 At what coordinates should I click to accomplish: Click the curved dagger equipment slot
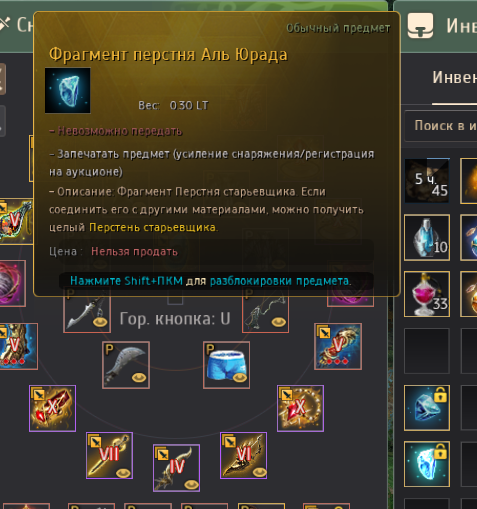(x=126, y=365)
